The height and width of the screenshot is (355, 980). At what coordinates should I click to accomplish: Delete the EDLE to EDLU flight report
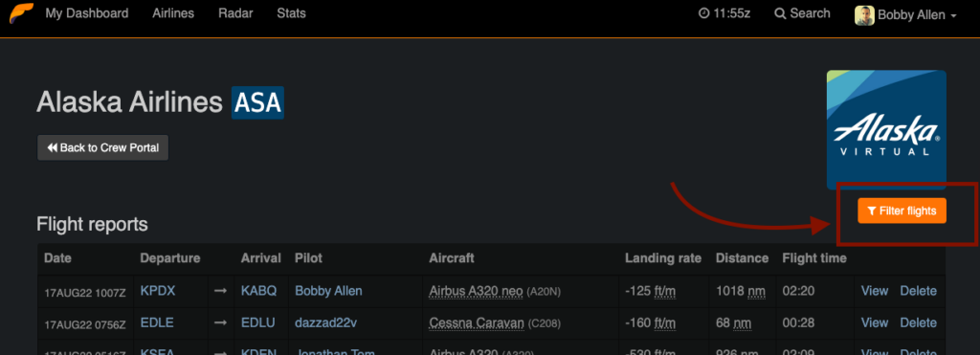pos(918,322)
